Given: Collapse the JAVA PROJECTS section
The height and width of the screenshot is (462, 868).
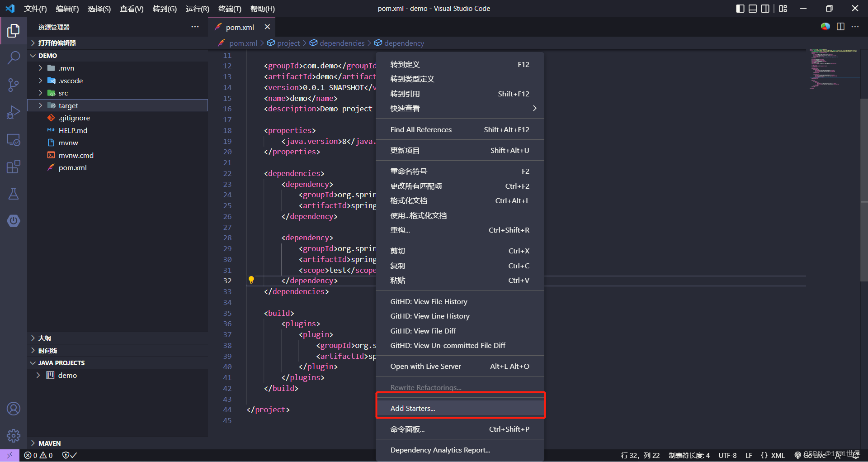Looking at the screenshot, I should 118,363.
